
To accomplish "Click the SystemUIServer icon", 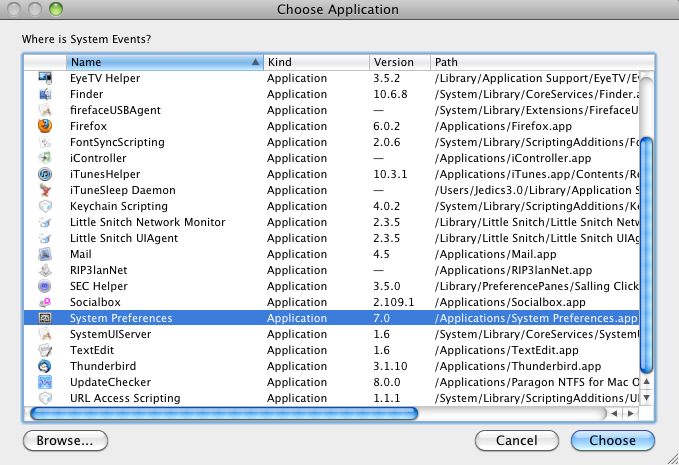I will [45, 334].
